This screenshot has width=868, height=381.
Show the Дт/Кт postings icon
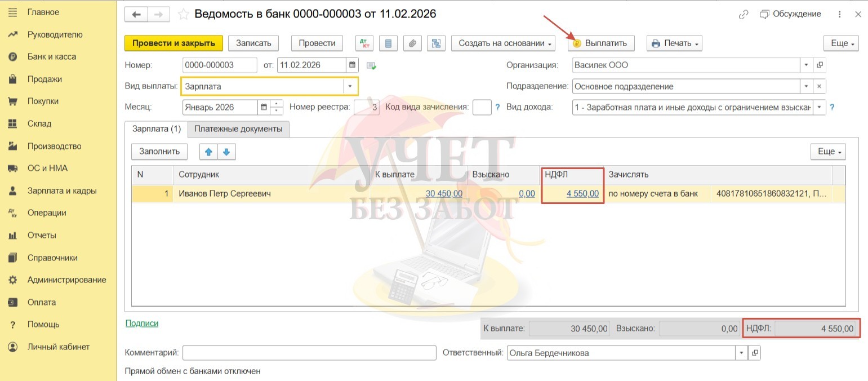pos(364,43)
